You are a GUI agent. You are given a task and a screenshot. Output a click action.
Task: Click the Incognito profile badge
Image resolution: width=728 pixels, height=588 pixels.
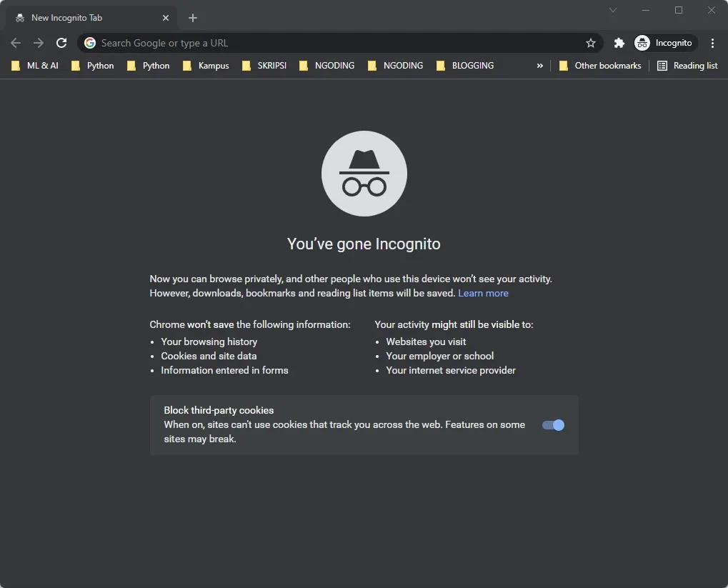point(664,43)
